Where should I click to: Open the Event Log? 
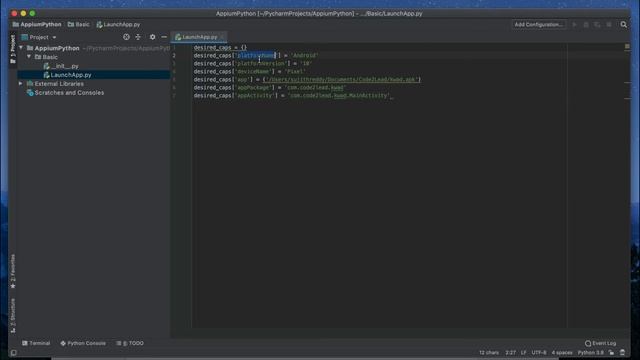pyautogui.click(x=600, y=343)
